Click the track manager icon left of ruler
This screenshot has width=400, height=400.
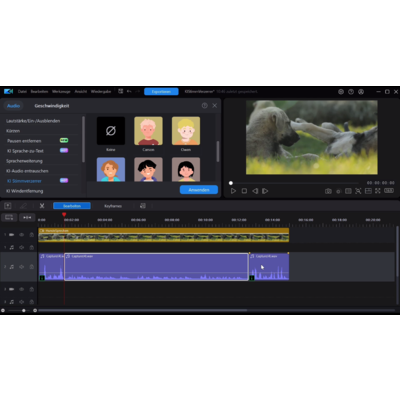pyautogui.click(x=9, y=217)
